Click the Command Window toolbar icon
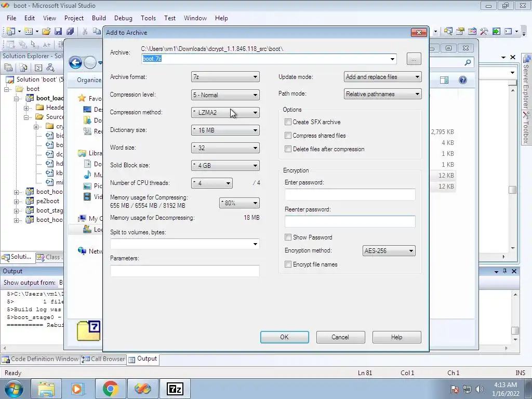 pos(508,31)
